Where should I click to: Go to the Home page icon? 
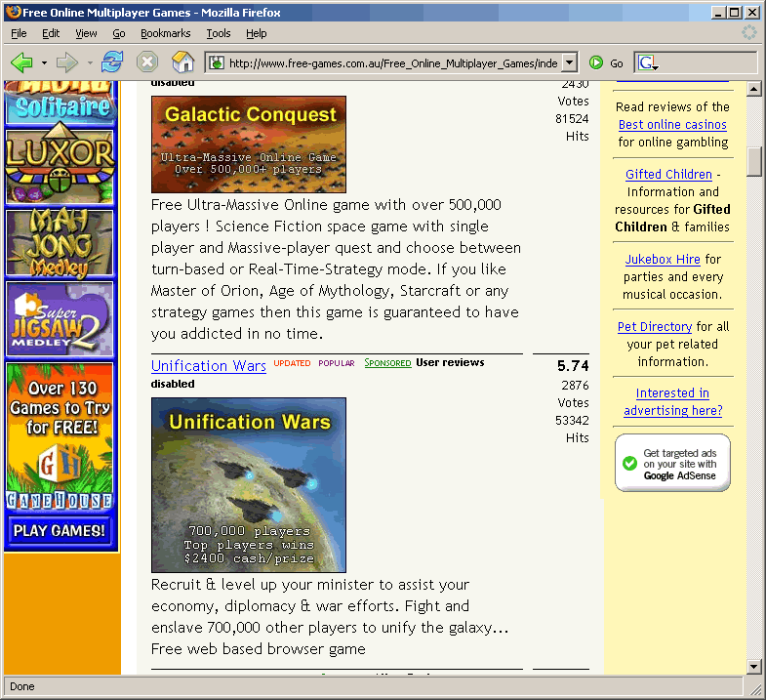coord(182,62)
